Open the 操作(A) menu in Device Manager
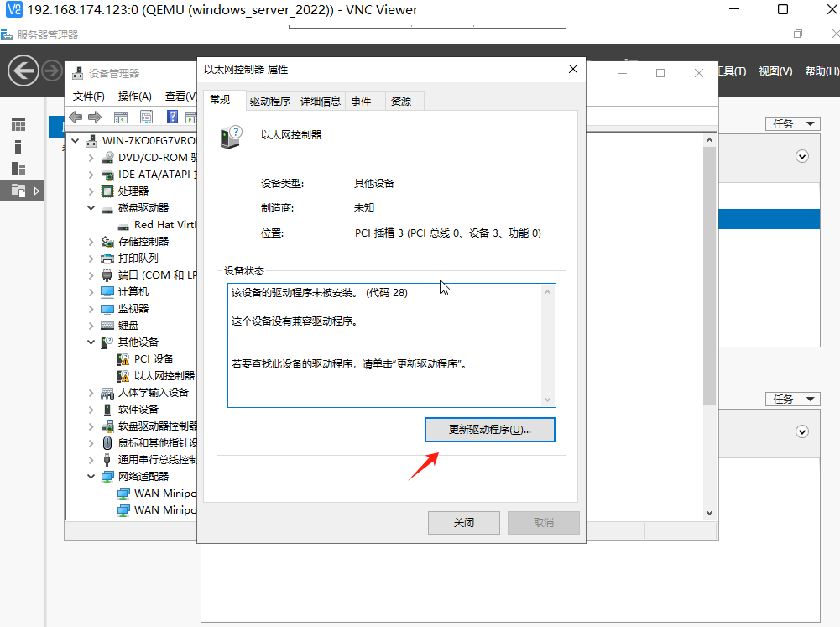Viewport: 840px width, 627px height. coord(134,96)
